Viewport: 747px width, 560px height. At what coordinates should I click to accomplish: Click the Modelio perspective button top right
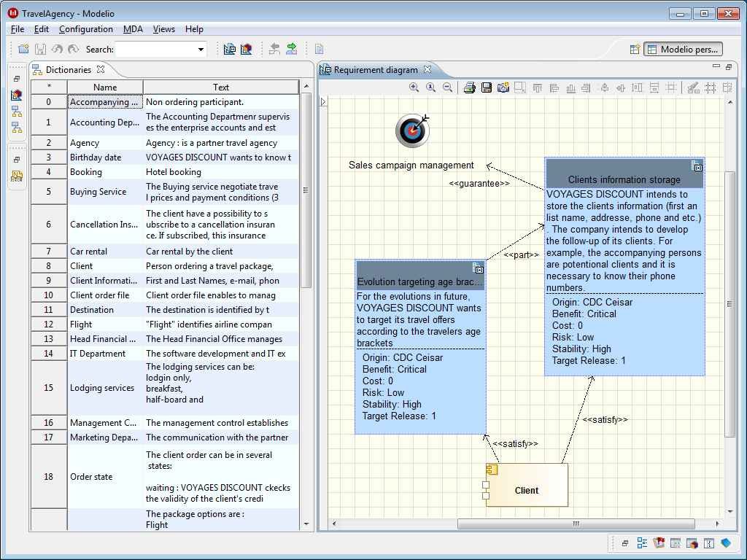click(x=683, y=50)
